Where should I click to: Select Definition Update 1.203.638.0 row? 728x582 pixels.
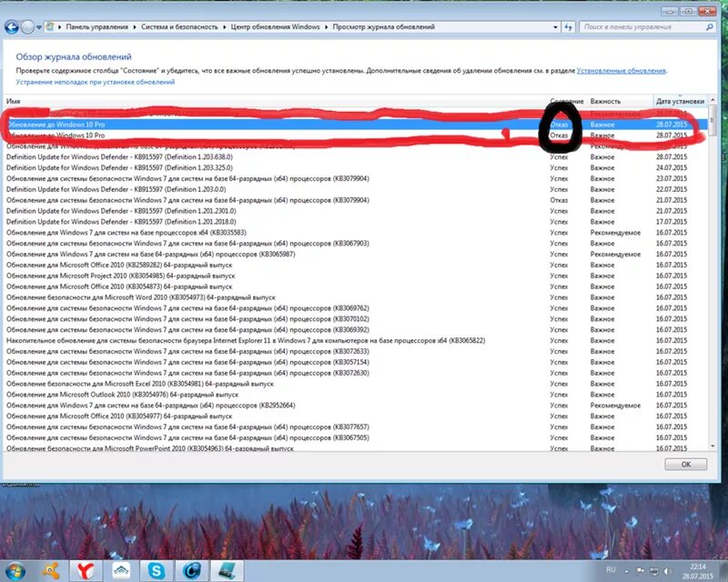[x=356, y=157]
